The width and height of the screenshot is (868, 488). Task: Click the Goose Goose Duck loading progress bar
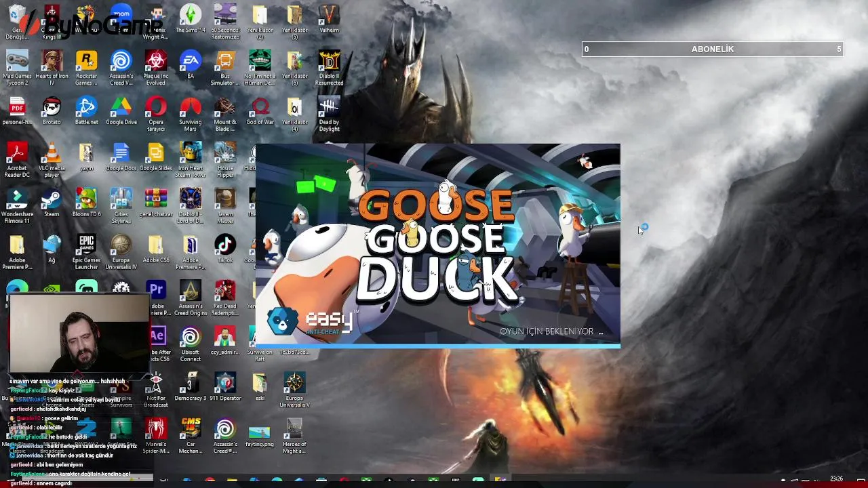(x=437, y=346)
